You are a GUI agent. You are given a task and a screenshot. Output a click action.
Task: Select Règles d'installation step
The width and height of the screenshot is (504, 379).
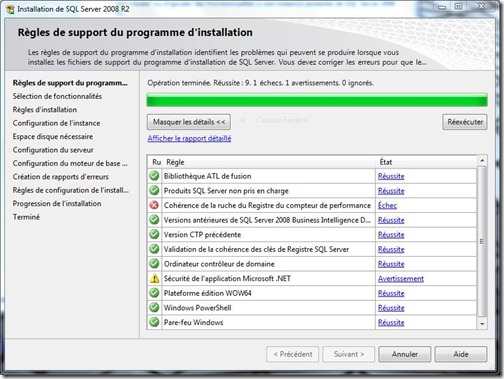coord(45,110)
